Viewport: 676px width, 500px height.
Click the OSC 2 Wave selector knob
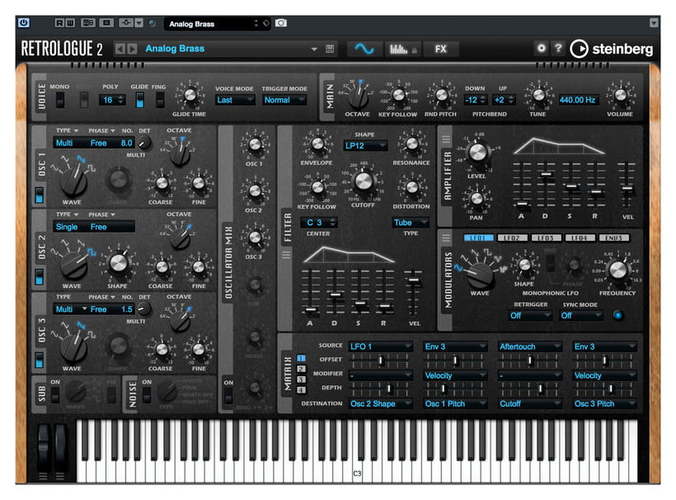point(74,265)
